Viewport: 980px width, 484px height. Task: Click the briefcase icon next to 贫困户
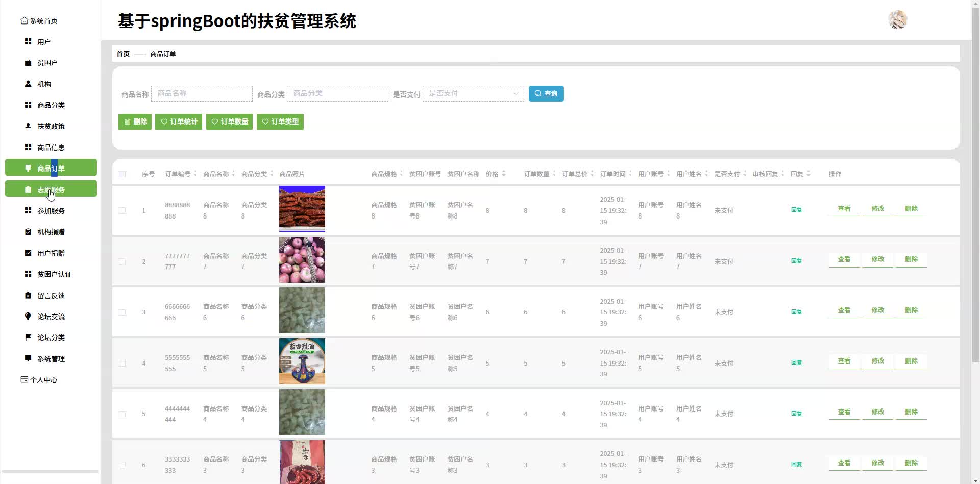[28, 63]
